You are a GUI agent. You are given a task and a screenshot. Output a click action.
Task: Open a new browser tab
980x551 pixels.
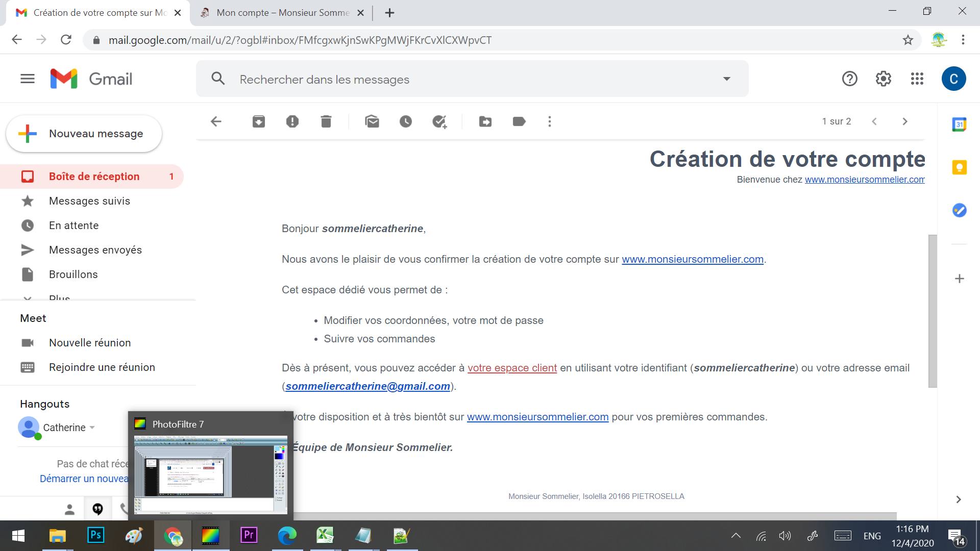click(389, 13)
